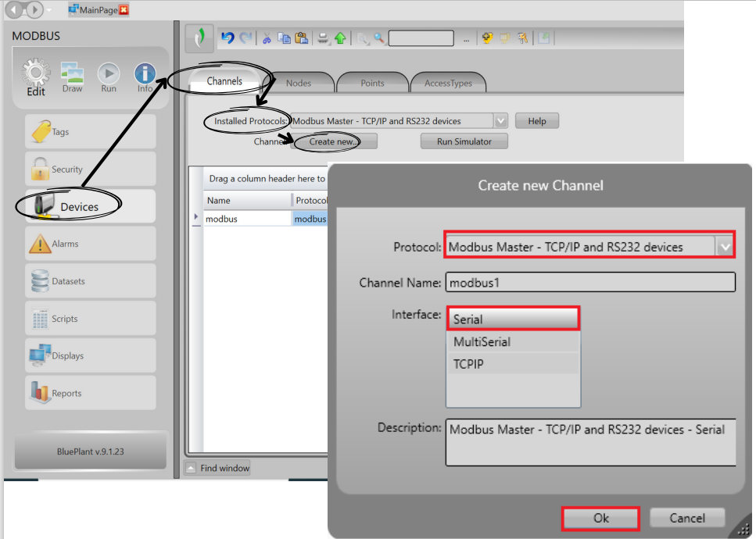Click the Paste clipboard icon

point(301,38)
